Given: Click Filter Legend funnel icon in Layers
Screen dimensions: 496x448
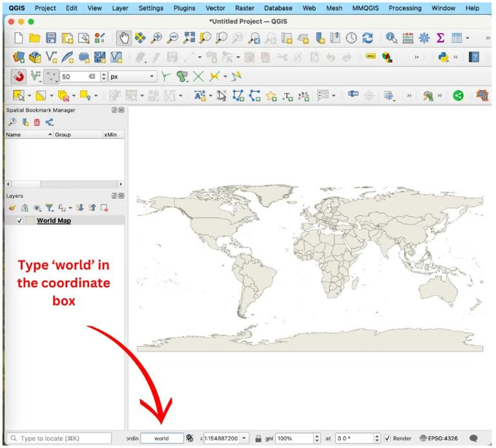Looking at the screenshot, I should (49, 208).
